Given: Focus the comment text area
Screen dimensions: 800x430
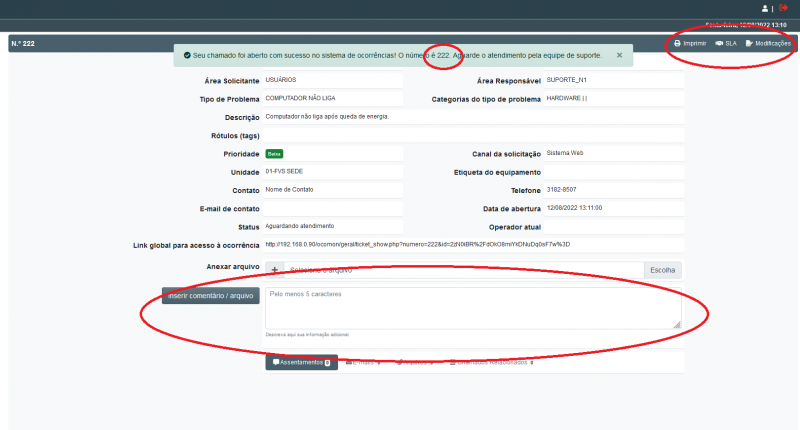Looking at the screenshot, I should tap(472, 308).
